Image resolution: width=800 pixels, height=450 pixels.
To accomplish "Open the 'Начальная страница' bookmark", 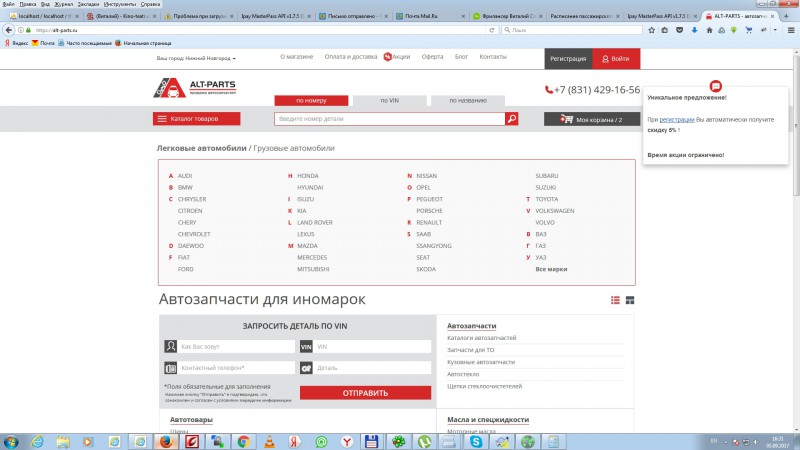I will [x=143, y=43].
